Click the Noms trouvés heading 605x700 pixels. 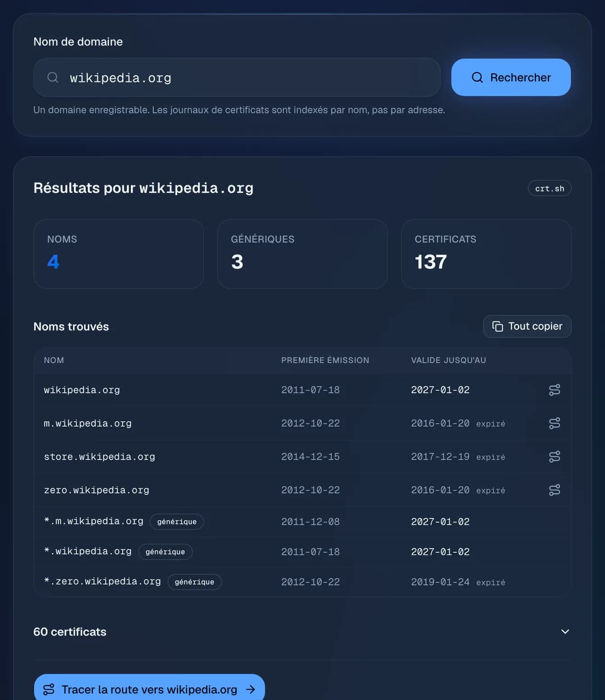tap(71, 327)
